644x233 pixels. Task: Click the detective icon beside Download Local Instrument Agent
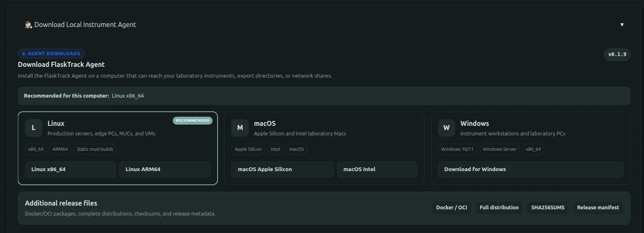coord(29,25)
